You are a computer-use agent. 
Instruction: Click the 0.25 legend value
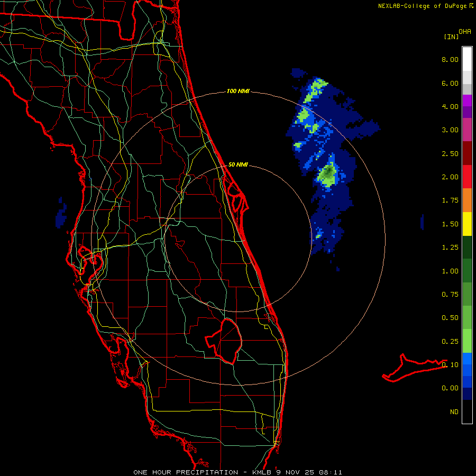point(450,342)
